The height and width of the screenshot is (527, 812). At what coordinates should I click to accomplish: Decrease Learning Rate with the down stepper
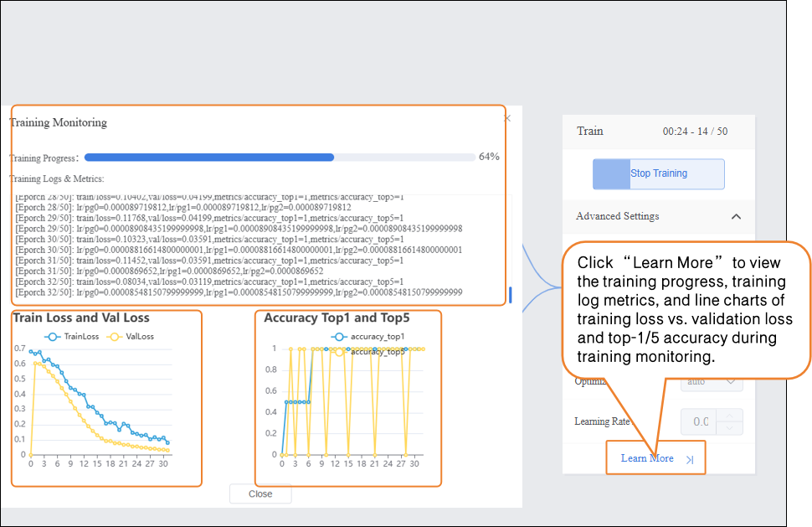click(732, 428)
